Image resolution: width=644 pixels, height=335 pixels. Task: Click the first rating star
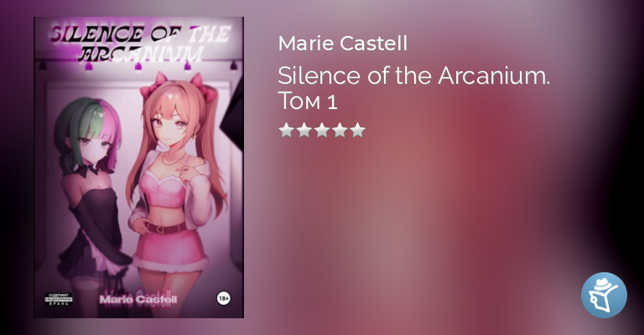coord(286,131)
